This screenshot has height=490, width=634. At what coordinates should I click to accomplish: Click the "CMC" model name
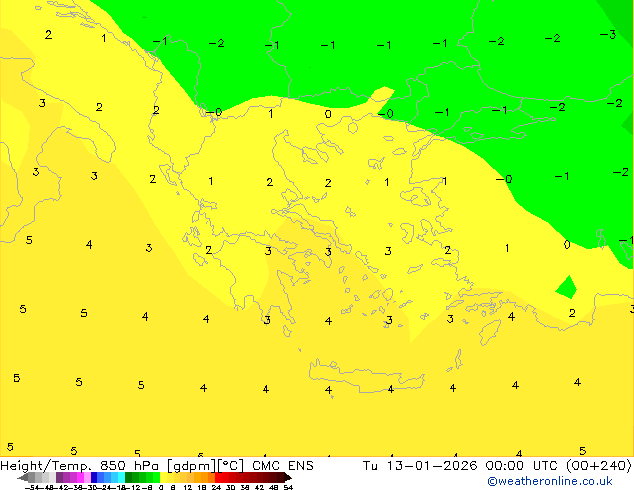coord(266,466)
